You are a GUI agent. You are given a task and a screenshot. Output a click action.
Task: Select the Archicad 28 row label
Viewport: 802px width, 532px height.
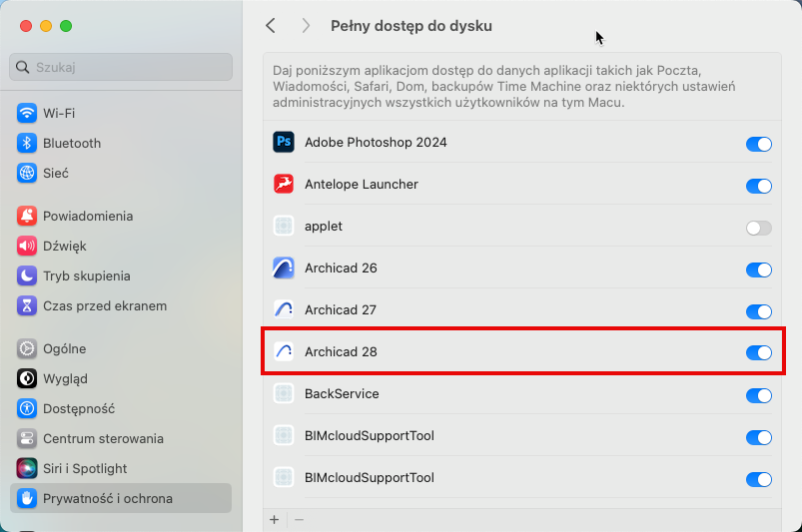tap(341, 351)
